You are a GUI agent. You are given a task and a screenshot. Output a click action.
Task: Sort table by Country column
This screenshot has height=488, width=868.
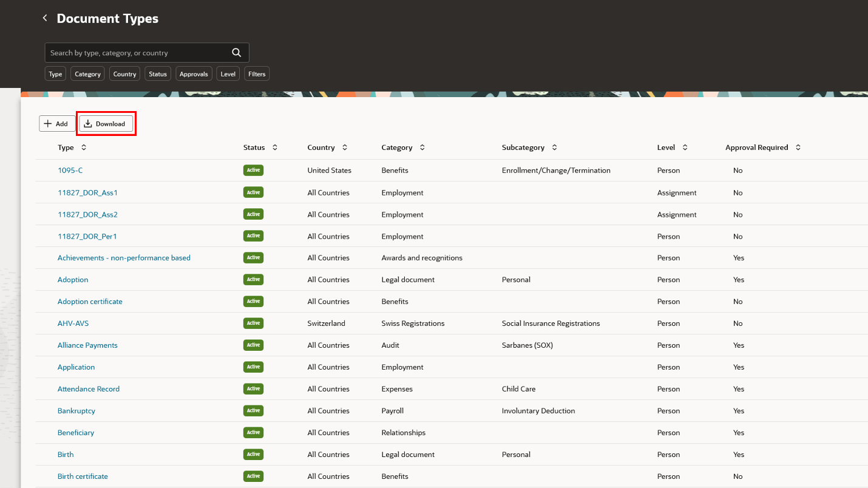tap(345, 147)
